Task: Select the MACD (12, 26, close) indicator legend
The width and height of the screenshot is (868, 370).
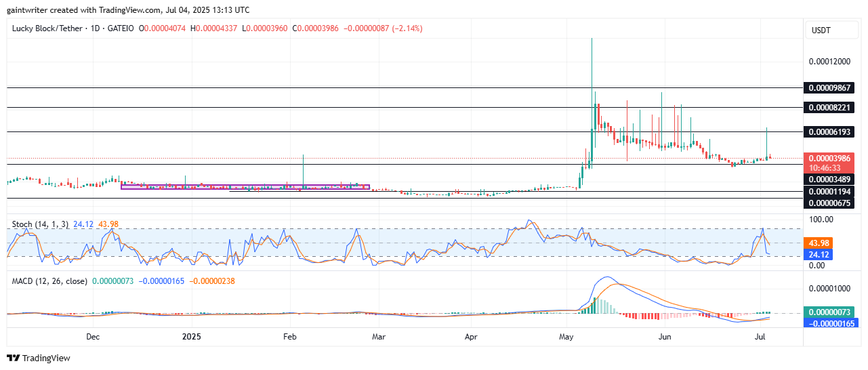Action: coord(49,281)
